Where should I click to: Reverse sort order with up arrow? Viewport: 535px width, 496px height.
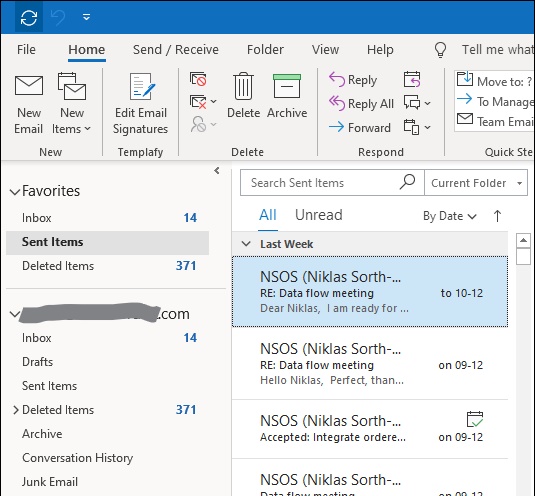pos(497,216)
